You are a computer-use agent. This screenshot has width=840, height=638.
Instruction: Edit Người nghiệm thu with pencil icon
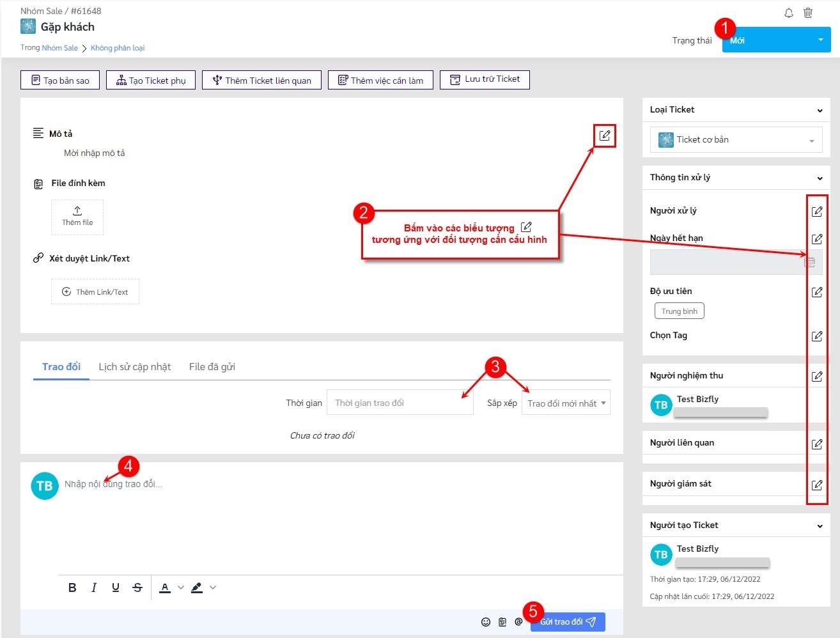point(817,376)
